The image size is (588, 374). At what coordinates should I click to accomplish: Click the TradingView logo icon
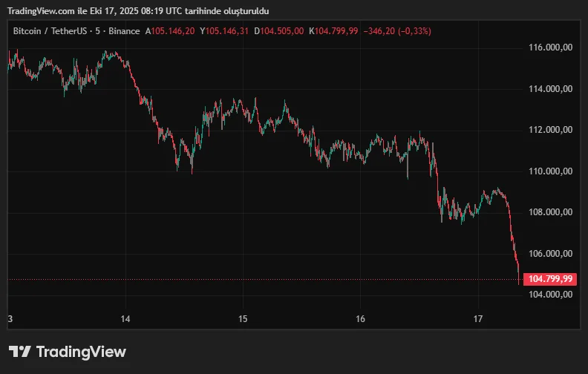point(19,352)
